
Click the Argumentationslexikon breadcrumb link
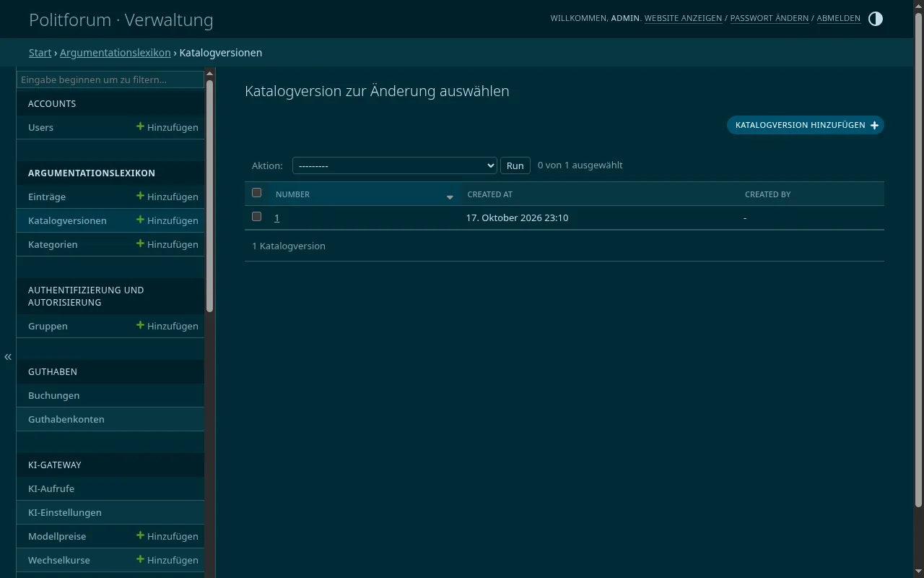click(x=115, y=53)
